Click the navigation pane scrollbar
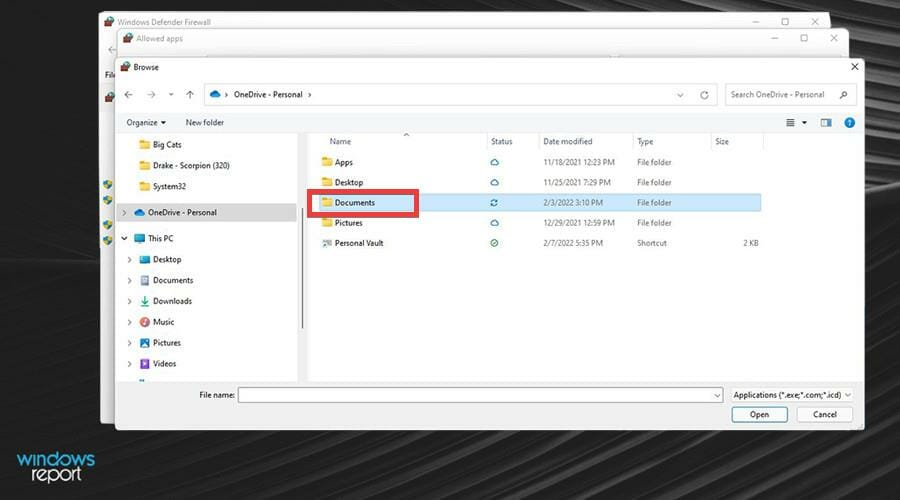Image resolution: width=900 pixels, height=500 pixels. (302, 268)
